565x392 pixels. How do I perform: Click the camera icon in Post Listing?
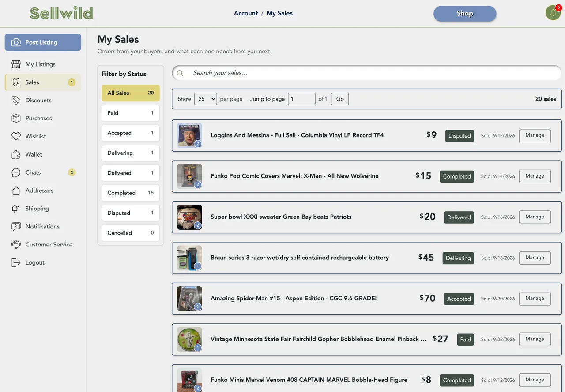[16, 42]
